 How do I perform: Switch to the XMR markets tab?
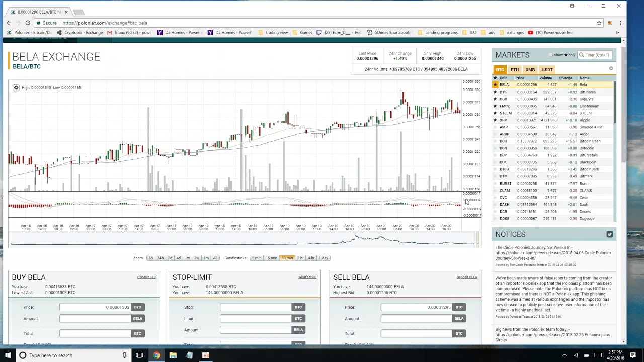[x=530, y=70]
